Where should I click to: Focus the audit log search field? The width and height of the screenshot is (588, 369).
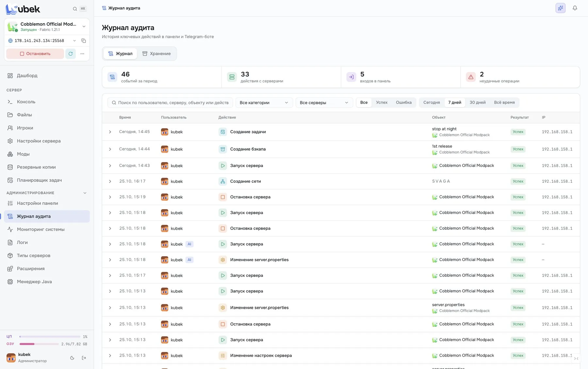coord(170,103)
